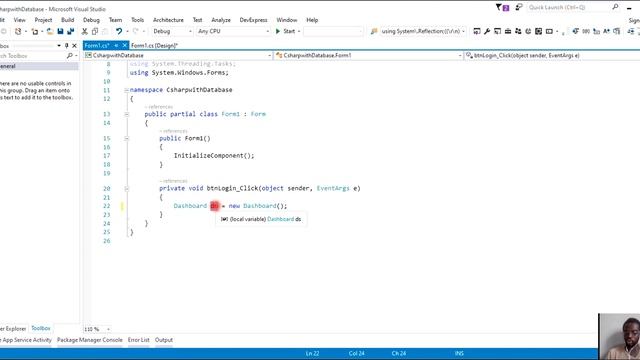640x360 pixels.
Task: Click the Find in Files icon
Action: (x=374, y=31)
